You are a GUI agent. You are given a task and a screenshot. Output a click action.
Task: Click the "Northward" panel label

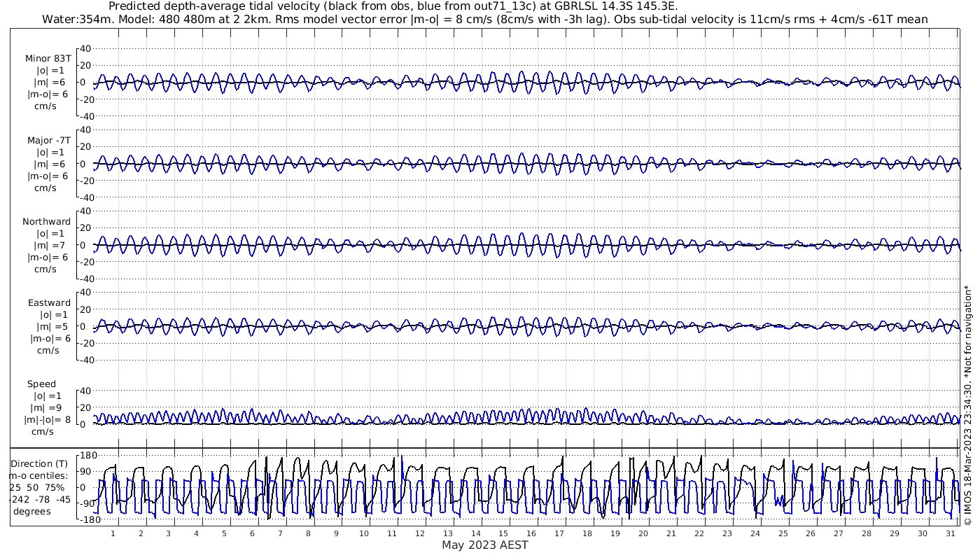(x=47, y=221)
